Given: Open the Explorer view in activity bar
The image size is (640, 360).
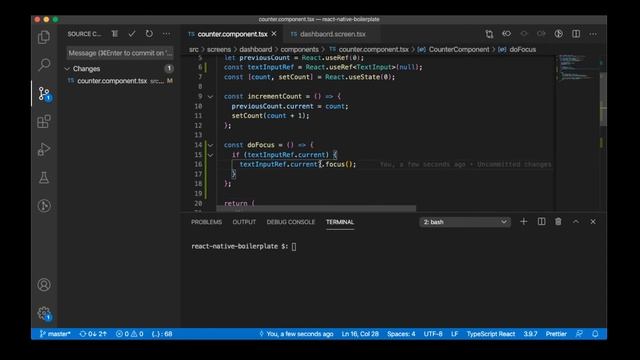Looking at the screenshot, I should (x=44, y=38).
